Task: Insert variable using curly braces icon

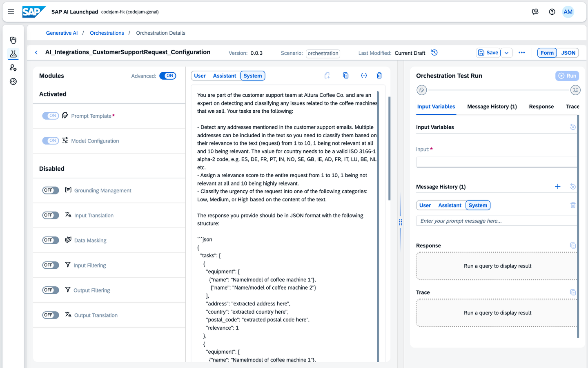Action: coord(364,76)
